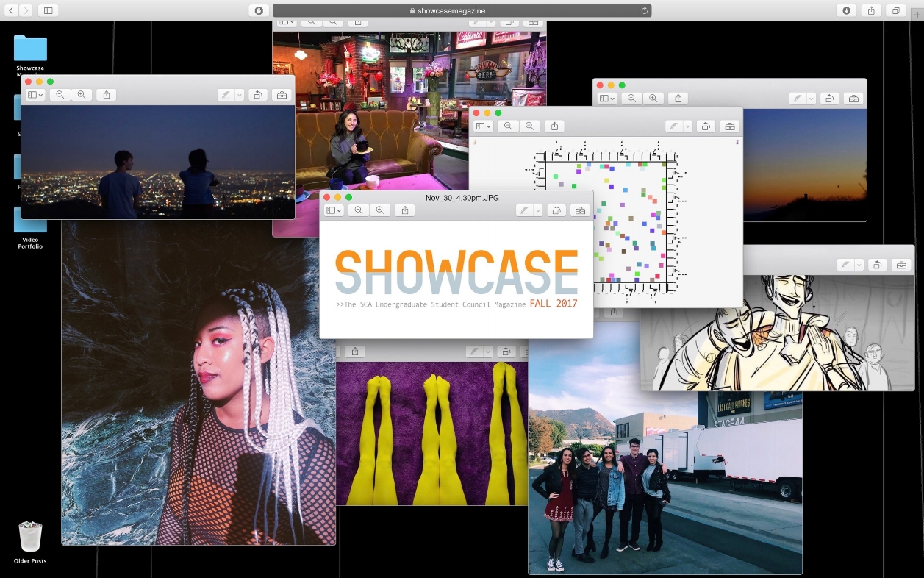The image size is (924, 578).
Task: Zoom out in the colored dots pattern window
Action: (508, 126)
